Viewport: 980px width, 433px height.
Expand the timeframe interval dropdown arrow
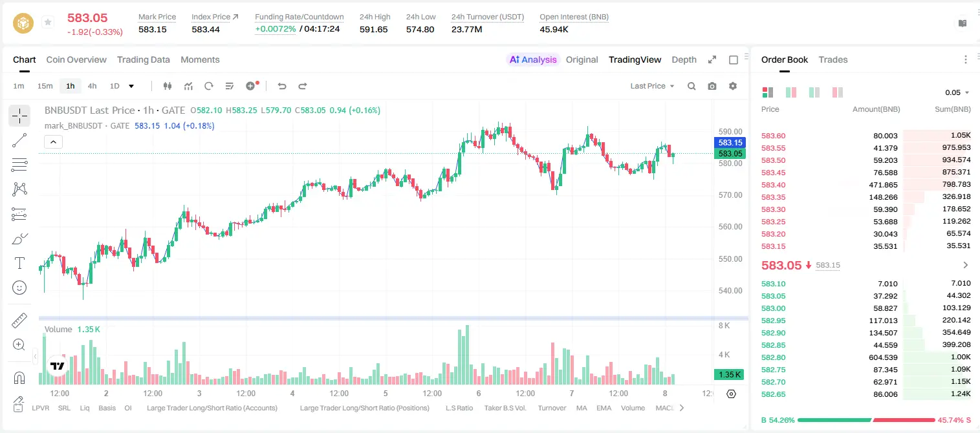131,86
